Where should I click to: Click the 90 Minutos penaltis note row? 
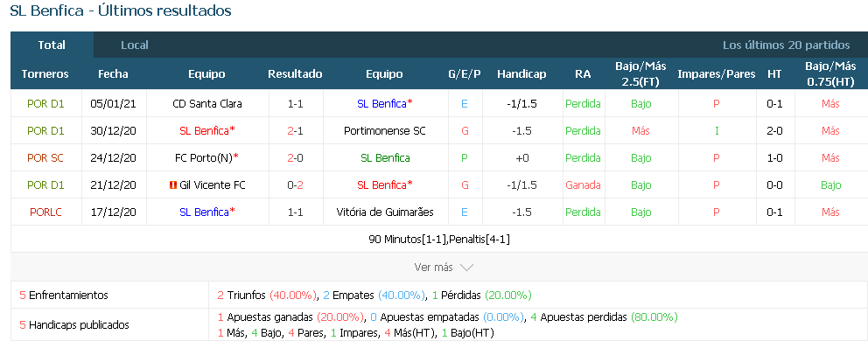[439, 240]
